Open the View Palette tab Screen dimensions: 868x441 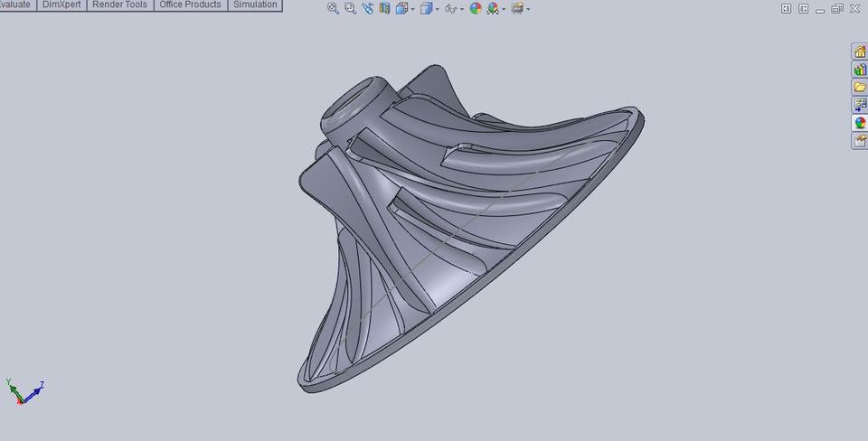pos(860,105)
